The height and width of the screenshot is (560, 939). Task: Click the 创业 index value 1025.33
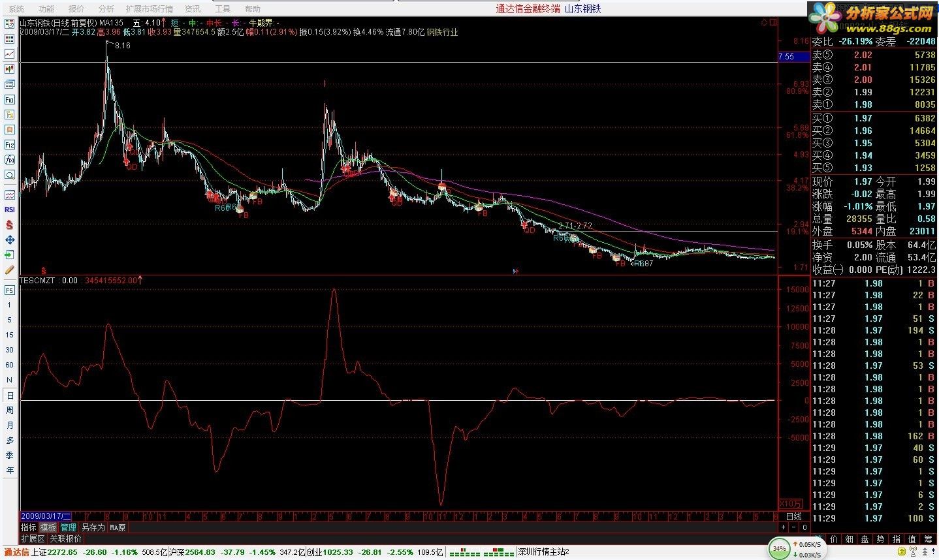(x=338, y=552)
